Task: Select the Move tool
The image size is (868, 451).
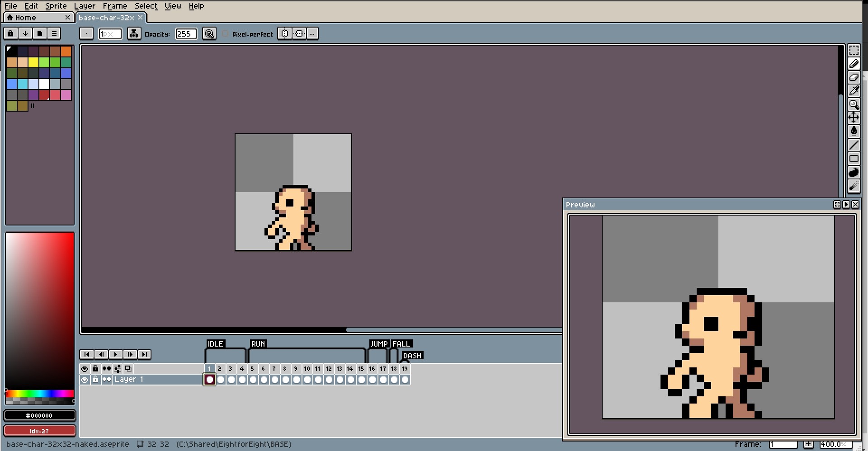Action: 854,118
